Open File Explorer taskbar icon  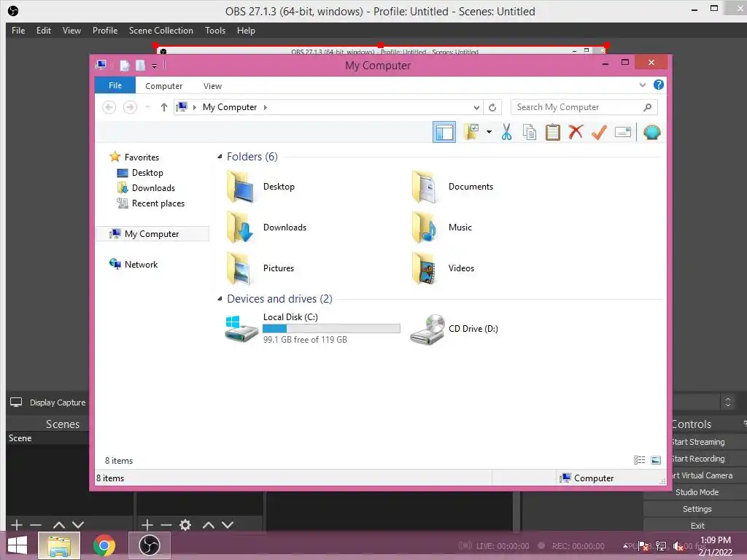(x=59, y=545)
